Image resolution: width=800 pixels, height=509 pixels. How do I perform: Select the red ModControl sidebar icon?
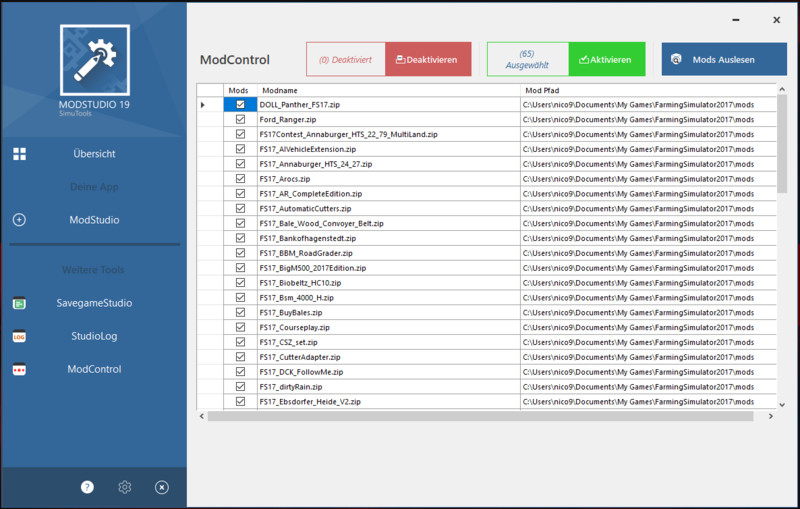[x=19, y=369]
